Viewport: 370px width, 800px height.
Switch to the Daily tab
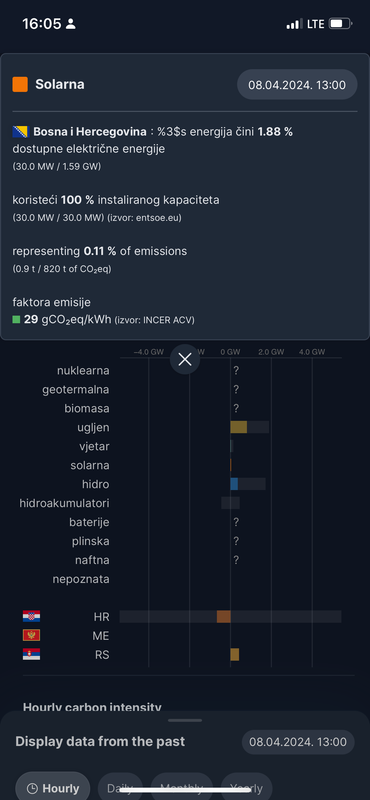point(120,786)
